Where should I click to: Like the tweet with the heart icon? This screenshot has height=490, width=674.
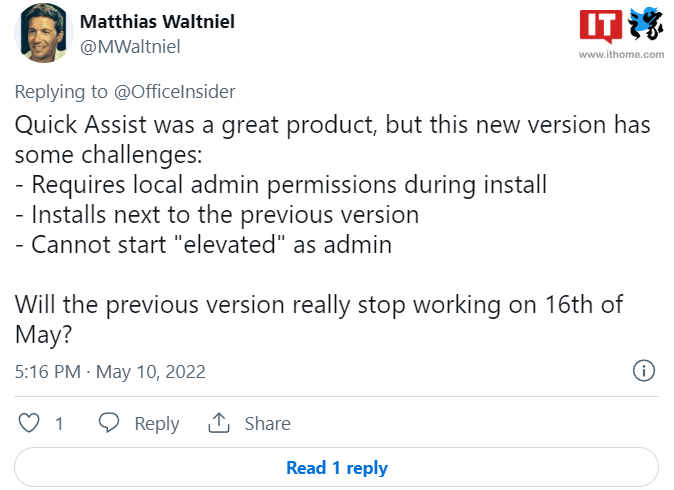(x=30, y=424)
